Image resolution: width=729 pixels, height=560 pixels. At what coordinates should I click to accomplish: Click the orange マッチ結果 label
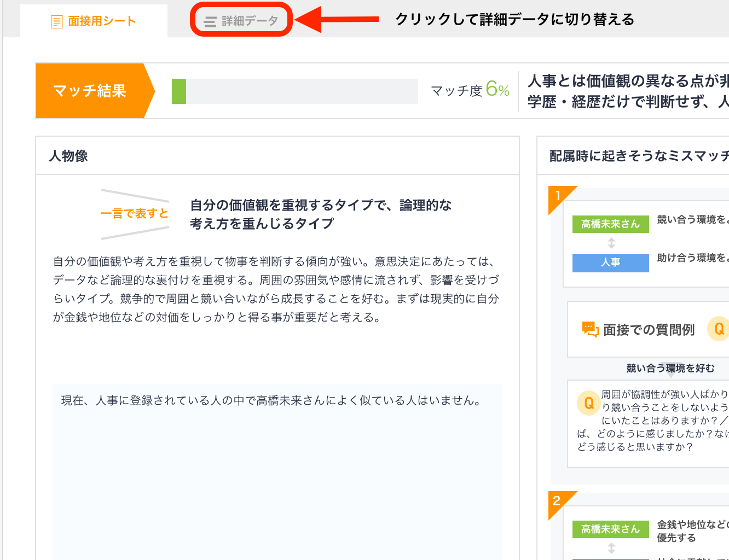(x=90, y=91)
